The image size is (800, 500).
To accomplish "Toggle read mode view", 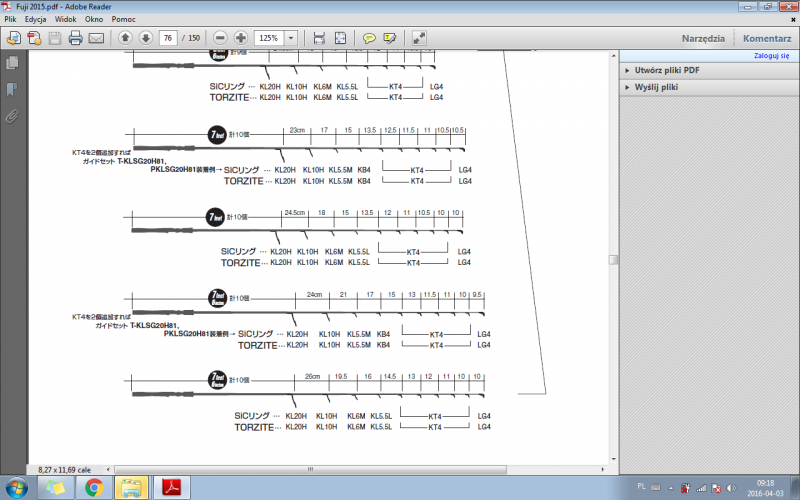I will [x=418, y=38].
